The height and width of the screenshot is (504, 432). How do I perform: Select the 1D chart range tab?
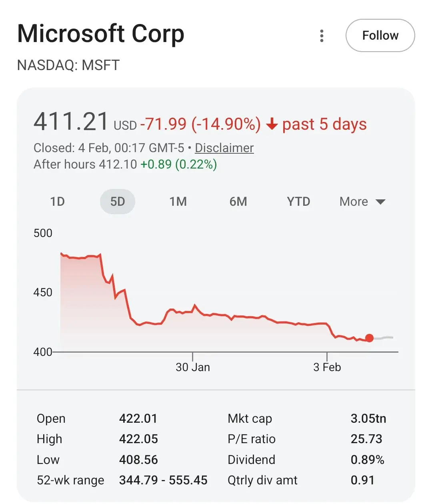click(x=58, y=201)
